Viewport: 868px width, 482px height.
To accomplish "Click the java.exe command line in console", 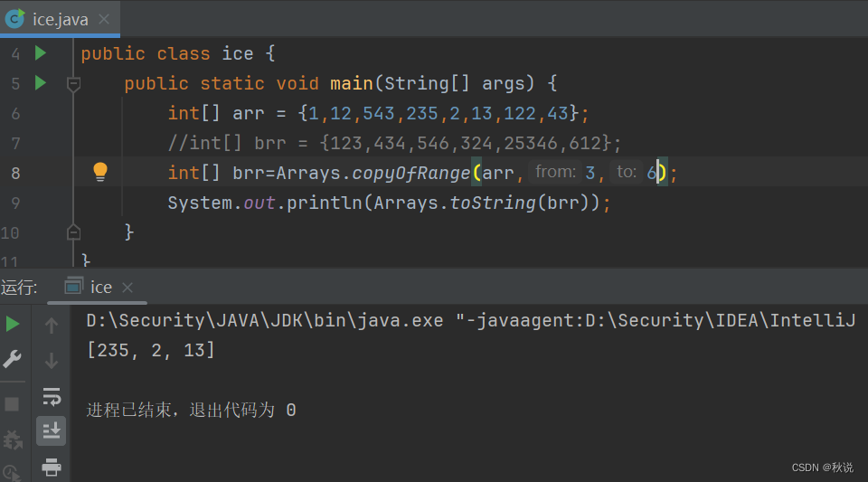I will point(471,320).
